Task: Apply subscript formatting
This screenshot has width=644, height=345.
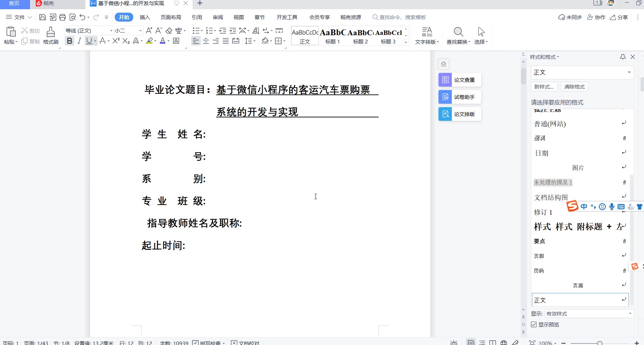Action: click(126, 41)
